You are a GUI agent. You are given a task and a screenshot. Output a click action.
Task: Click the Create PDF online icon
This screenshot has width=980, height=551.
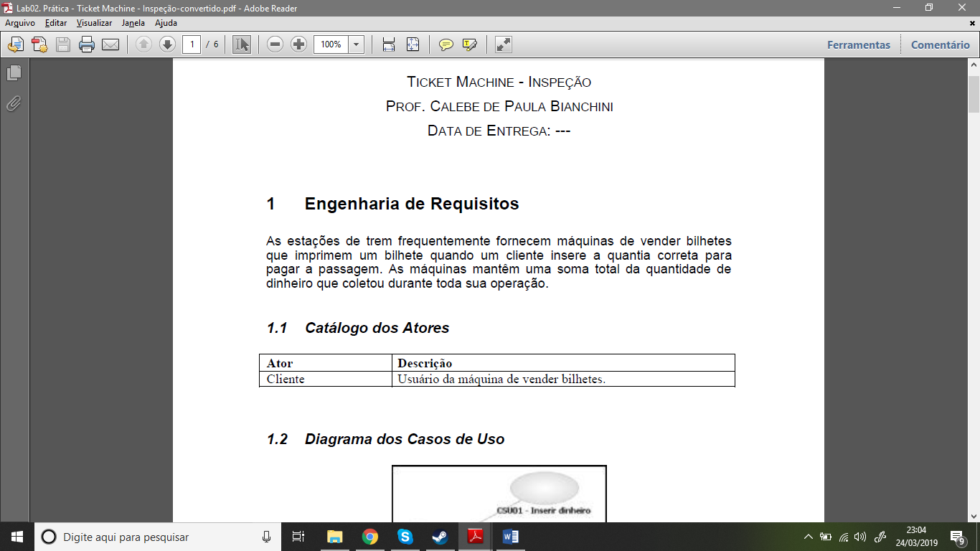39,44
